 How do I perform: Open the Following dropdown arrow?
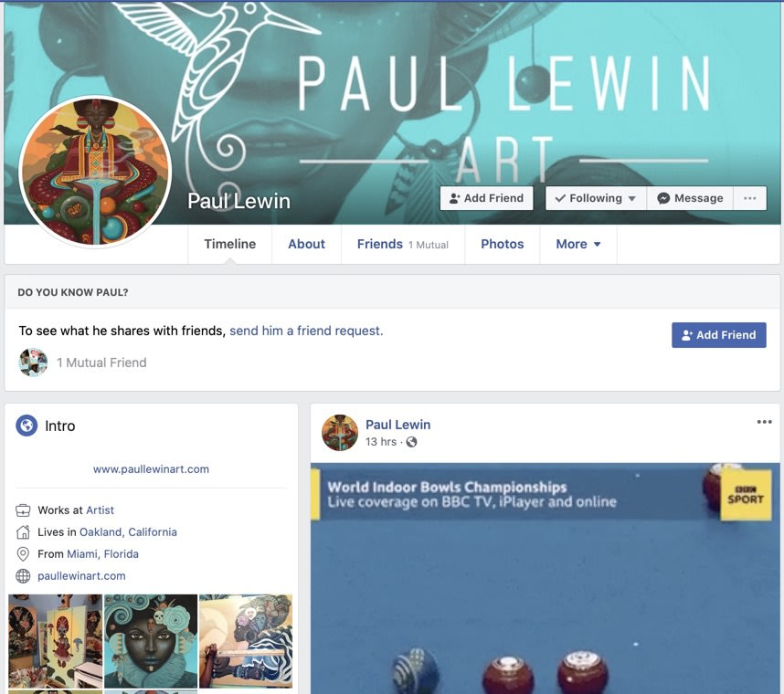(x=632, y=199)
